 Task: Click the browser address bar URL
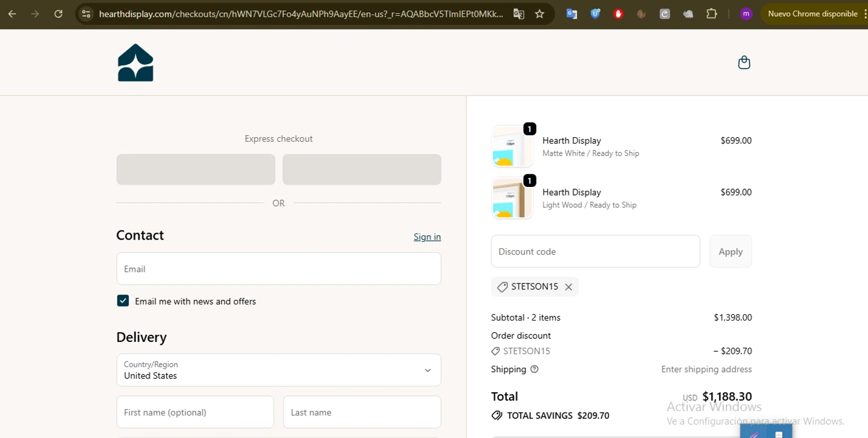pos(301,14)
